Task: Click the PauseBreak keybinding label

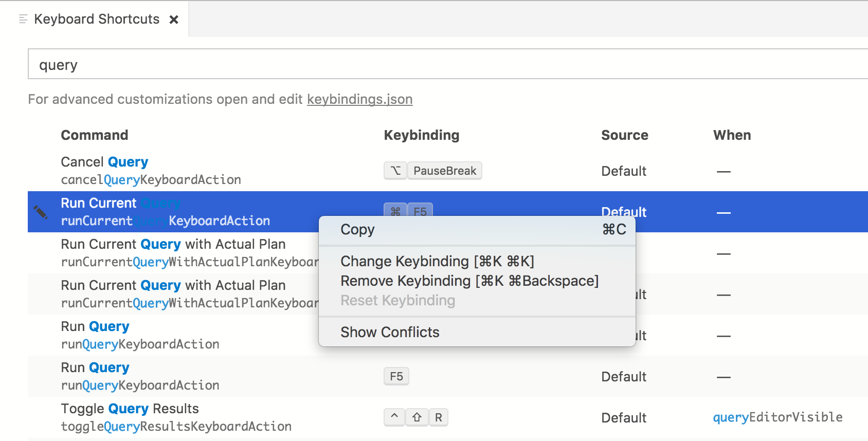Action: pos(445,171)
